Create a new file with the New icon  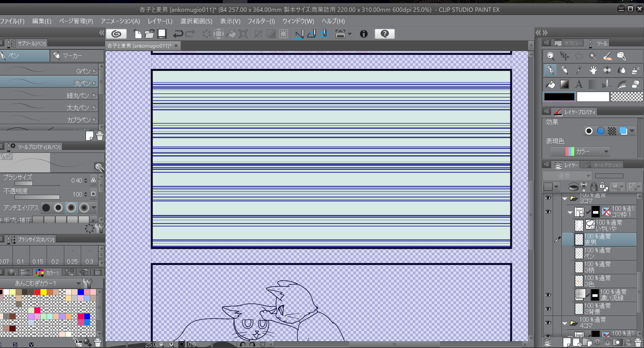138,34
